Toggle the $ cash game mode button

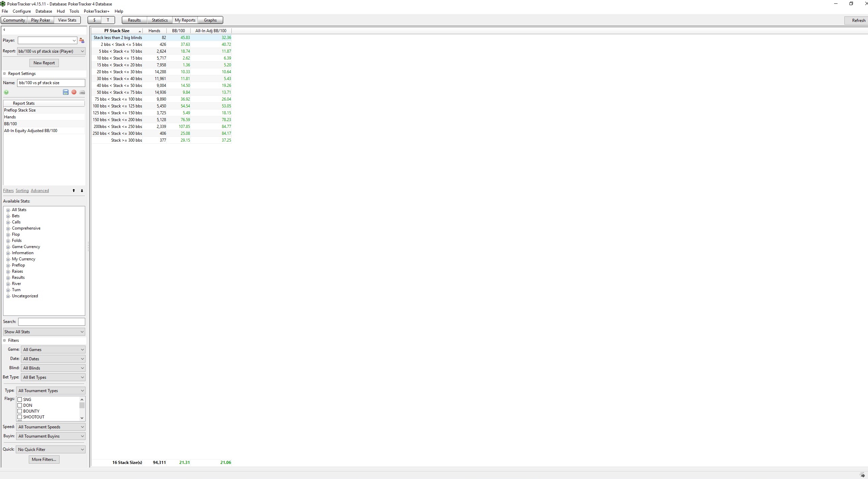point(94,20)
